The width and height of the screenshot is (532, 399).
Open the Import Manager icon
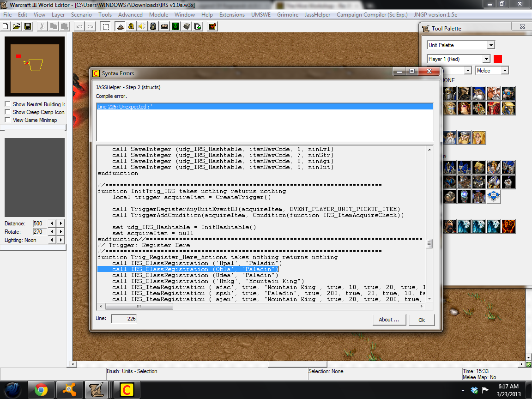[x=198, y=26]
